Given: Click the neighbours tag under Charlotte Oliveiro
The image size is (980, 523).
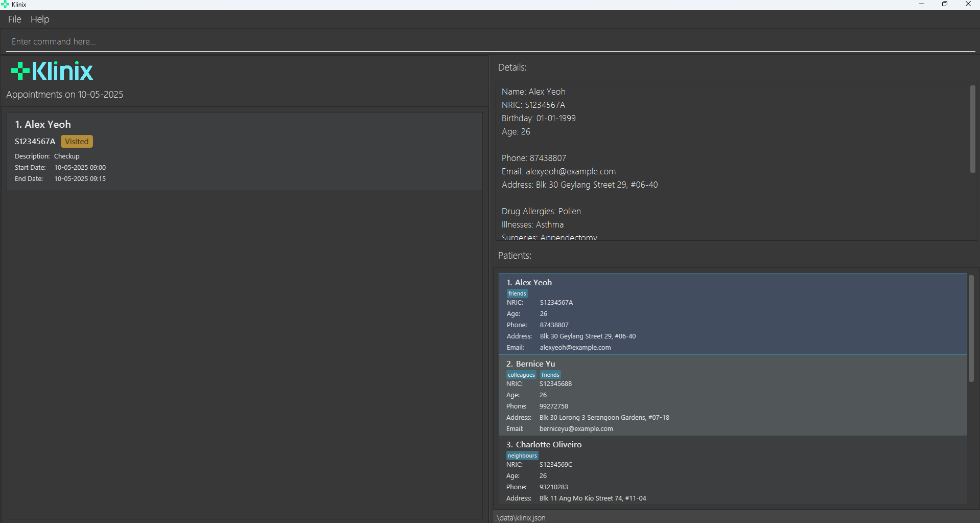Looking at the screenshot, I should pos(522,456).
